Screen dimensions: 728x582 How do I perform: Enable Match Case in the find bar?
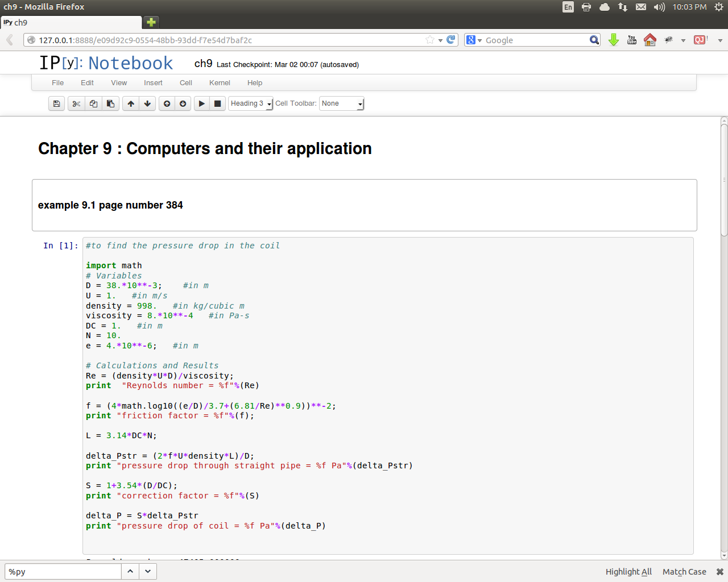pos(684,572)
